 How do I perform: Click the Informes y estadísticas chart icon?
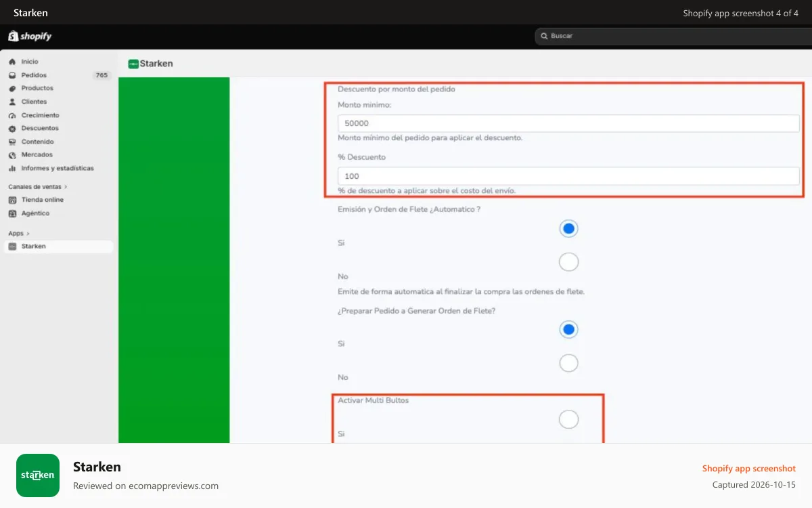click(12, 168)
